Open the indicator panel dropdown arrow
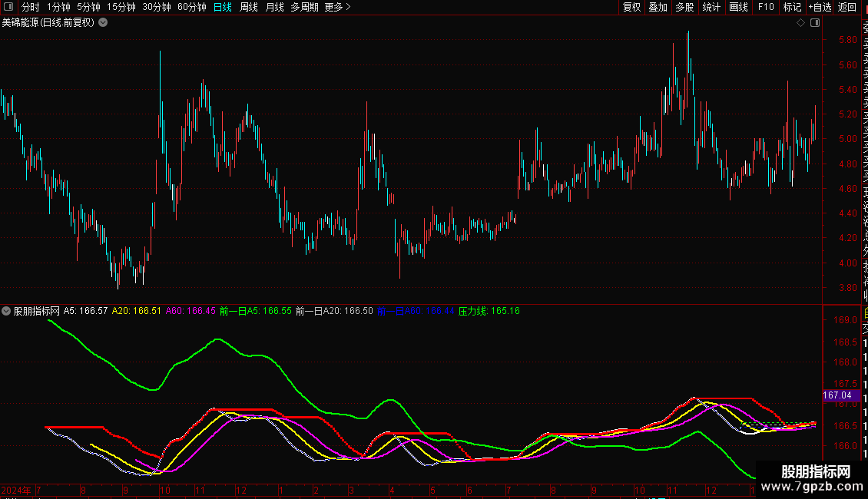The width and height of the screenshot is (868, 499). tap(6, 311)
